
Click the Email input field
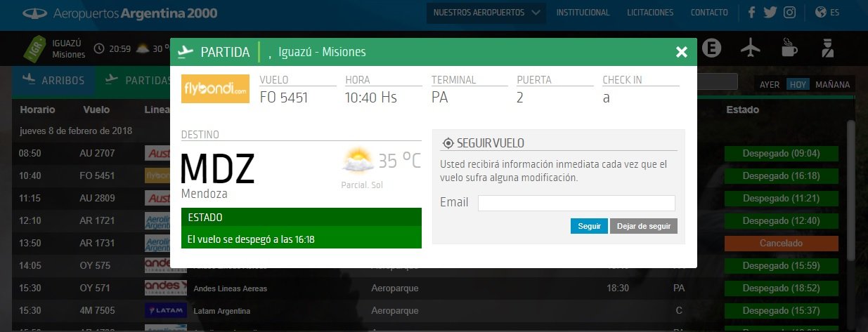(x=576, y=204)
